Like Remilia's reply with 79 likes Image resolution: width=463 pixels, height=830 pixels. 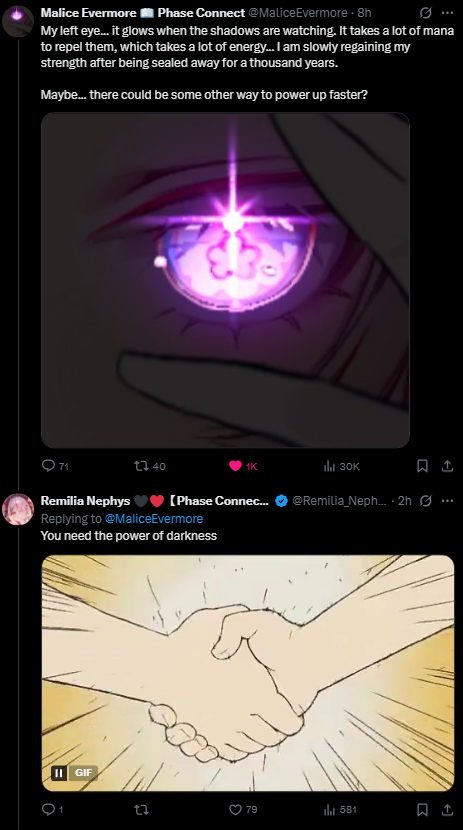point(243,809)
